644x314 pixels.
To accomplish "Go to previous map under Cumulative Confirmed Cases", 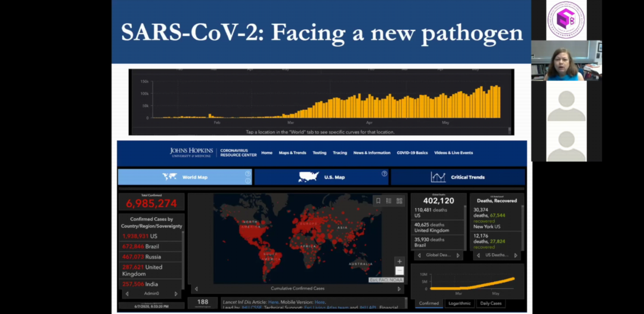I will click(x=196, y=289).
